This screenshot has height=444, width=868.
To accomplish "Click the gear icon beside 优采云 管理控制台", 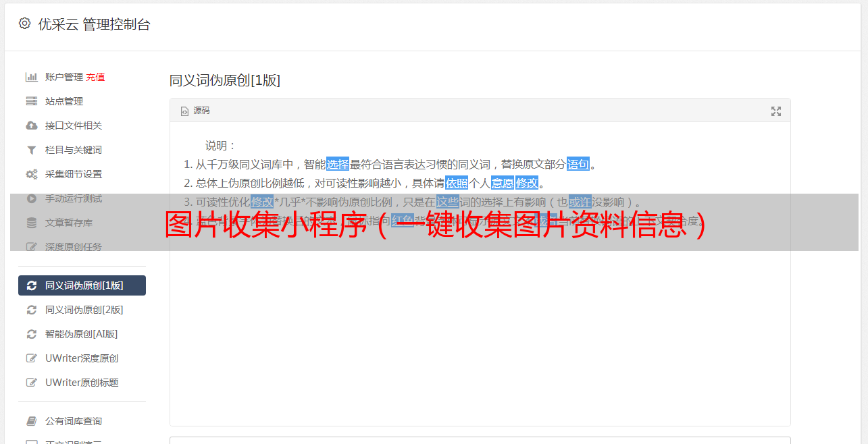I will 25,24.
